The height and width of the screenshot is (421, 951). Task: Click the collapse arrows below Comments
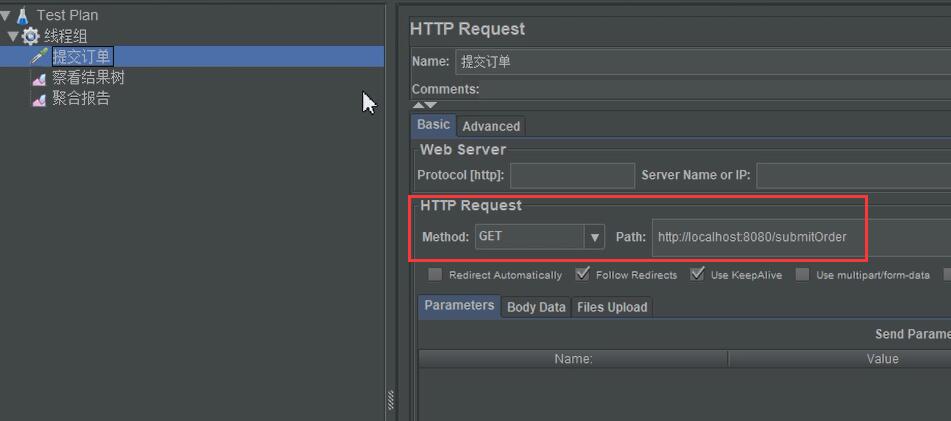pos(425,105)
